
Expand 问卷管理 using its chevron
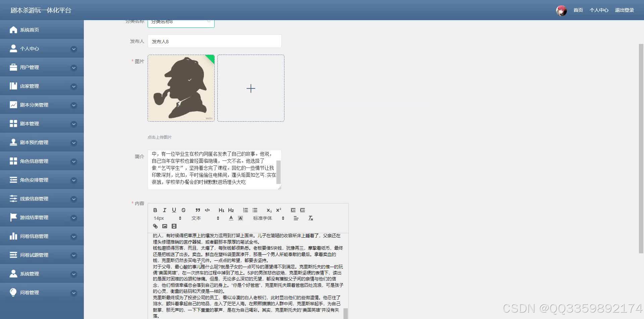pyautogui.click(x=74, y=293)
